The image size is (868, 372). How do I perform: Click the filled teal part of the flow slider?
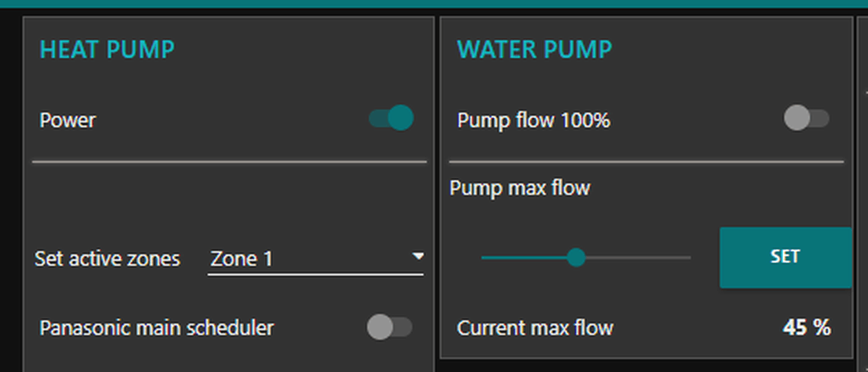(x=524, y=258)
